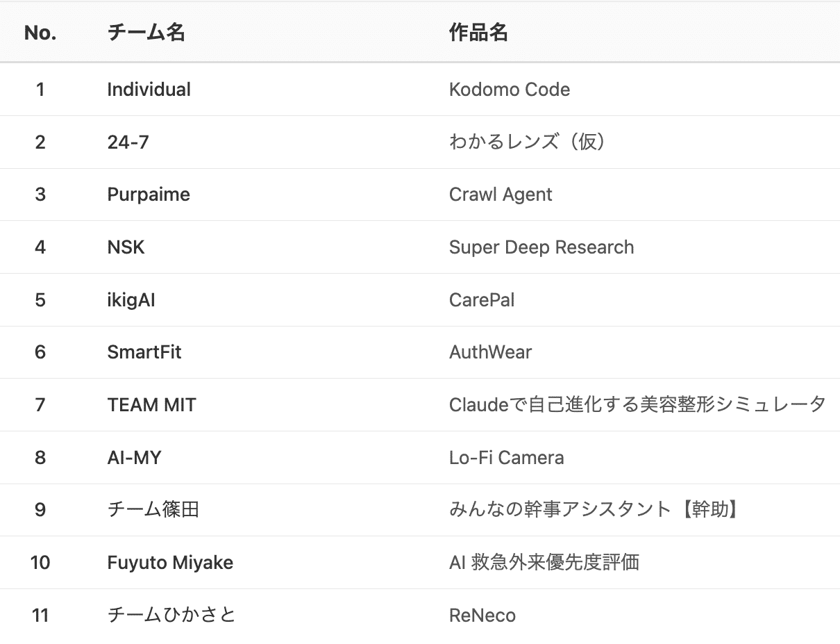Image resolution: width=840 pixels, height=644 pixels.
Task: Click the Super Deep Research entry
Action: coord(541,247)
